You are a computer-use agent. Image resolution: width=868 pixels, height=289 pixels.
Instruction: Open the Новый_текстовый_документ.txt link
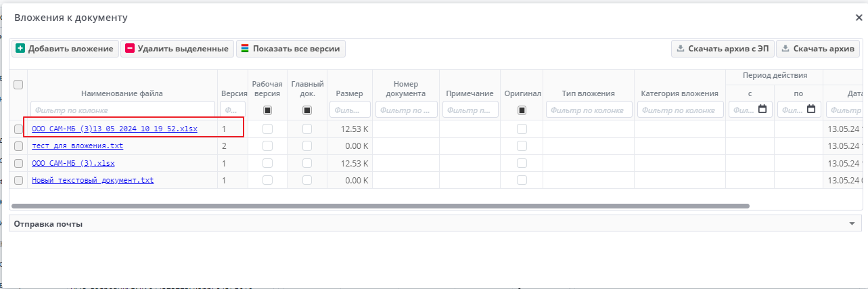click(x=92, y=180)
